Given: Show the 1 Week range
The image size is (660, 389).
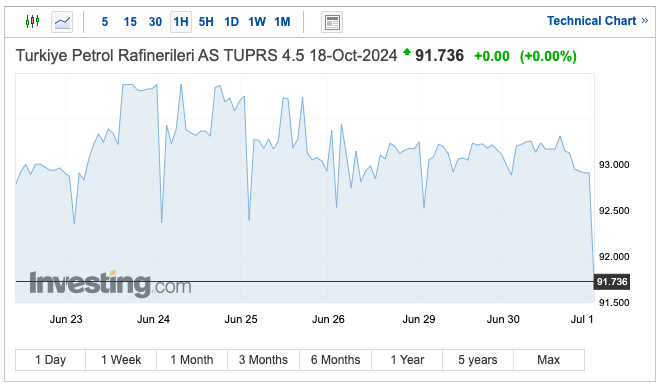Looking at the screenshot, I should click(x=121, y=360).
